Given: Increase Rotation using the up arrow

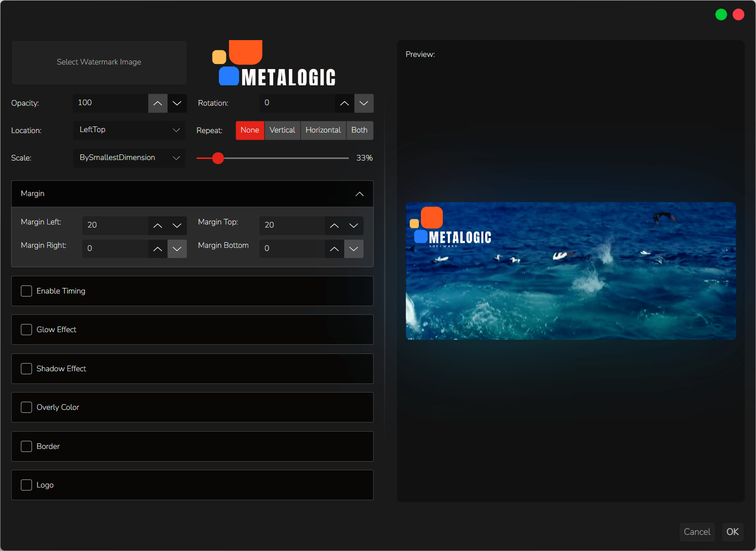Looking at the screenshot, I should [345, 104].
